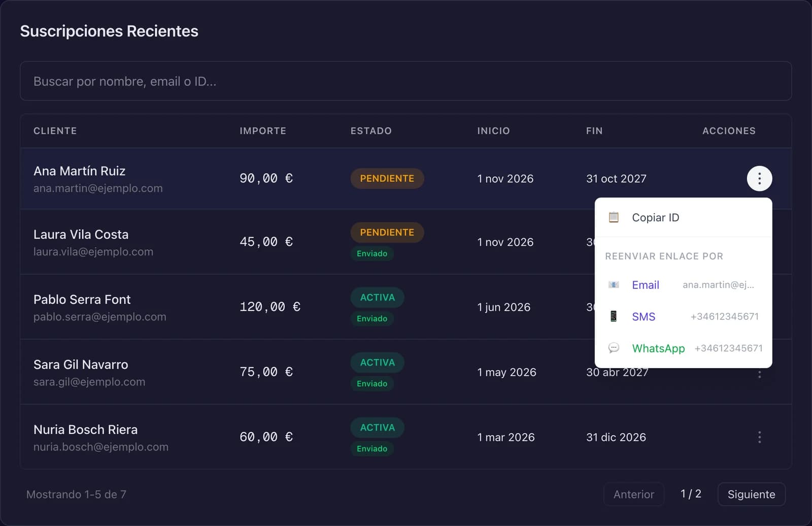Click Enviado tag in Pablo Serra Font row
Image resolution: width=812 pixels, height=526 pixels.
point(371,318)
